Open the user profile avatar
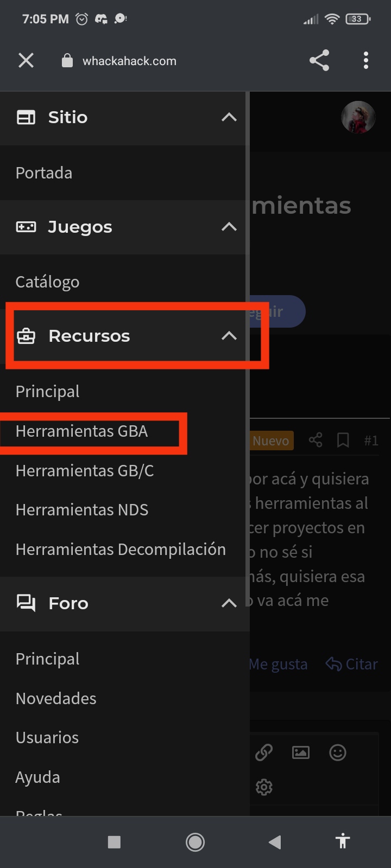 click(358, 117)
